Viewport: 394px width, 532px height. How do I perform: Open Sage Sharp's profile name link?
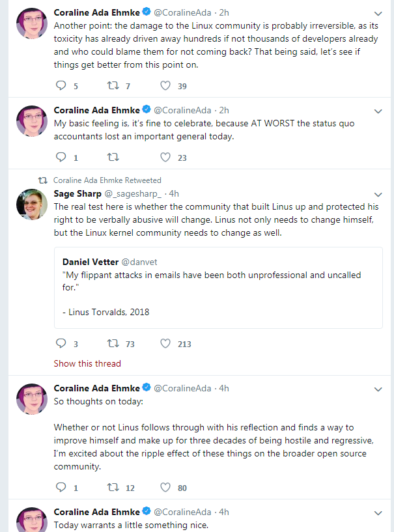tap(77, 193)
